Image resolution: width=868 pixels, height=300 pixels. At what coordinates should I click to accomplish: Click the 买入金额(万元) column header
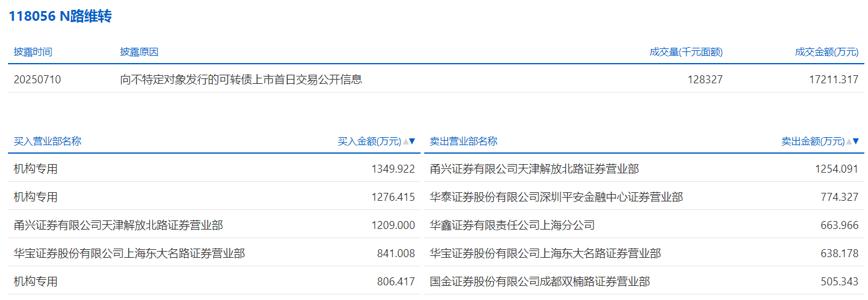(369, 141)
